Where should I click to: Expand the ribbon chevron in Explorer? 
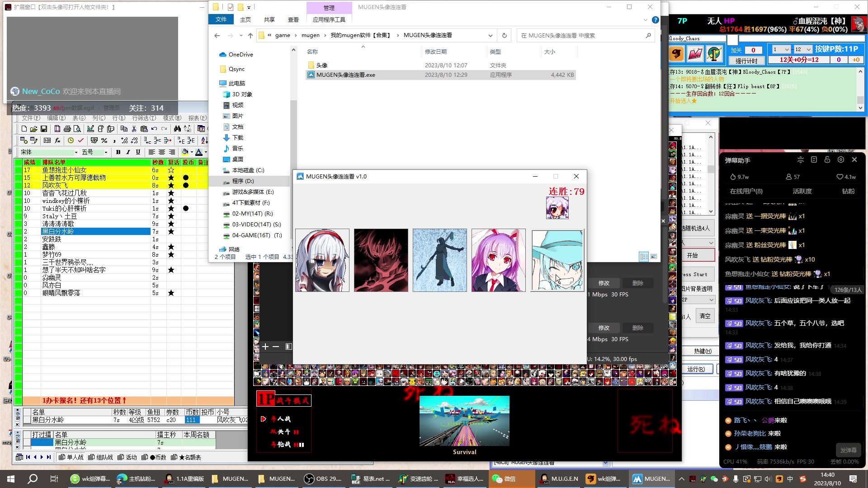tap(645, 20)
